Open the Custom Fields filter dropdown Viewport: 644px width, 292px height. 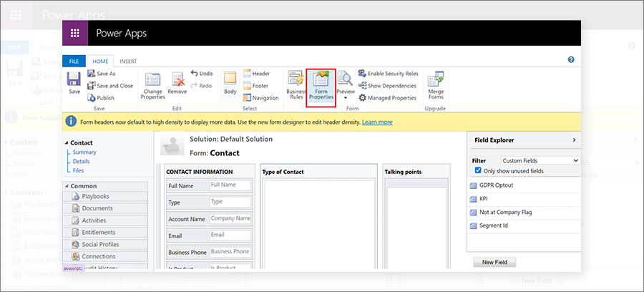click(540, 160)
